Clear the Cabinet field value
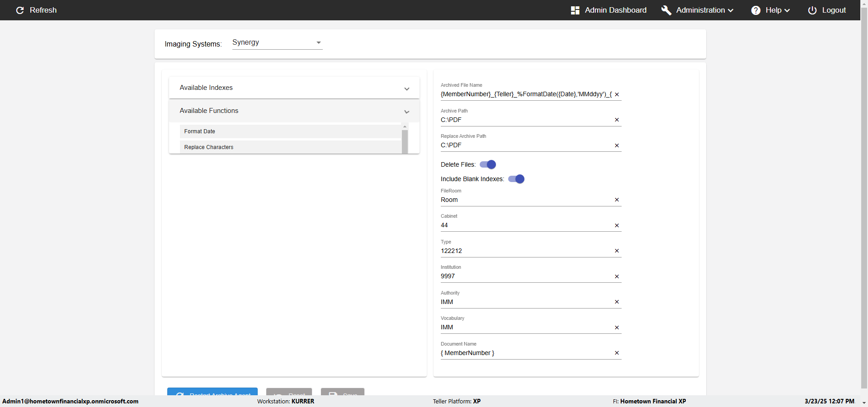868x407 pixels. [x=617, y=225]
